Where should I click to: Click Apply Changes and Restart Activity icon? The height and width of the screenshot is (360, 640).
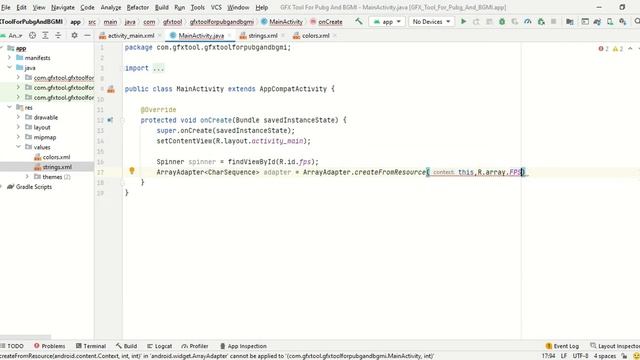(476, 21)
